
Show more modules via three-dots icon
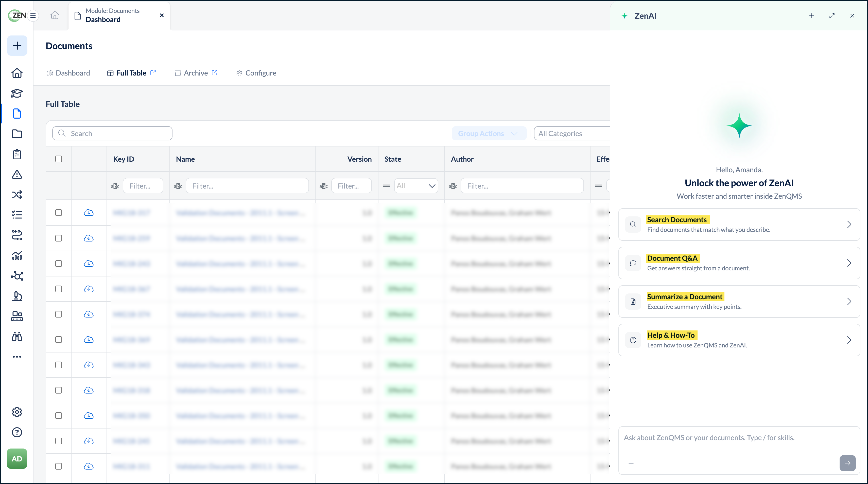click(17, 357)
